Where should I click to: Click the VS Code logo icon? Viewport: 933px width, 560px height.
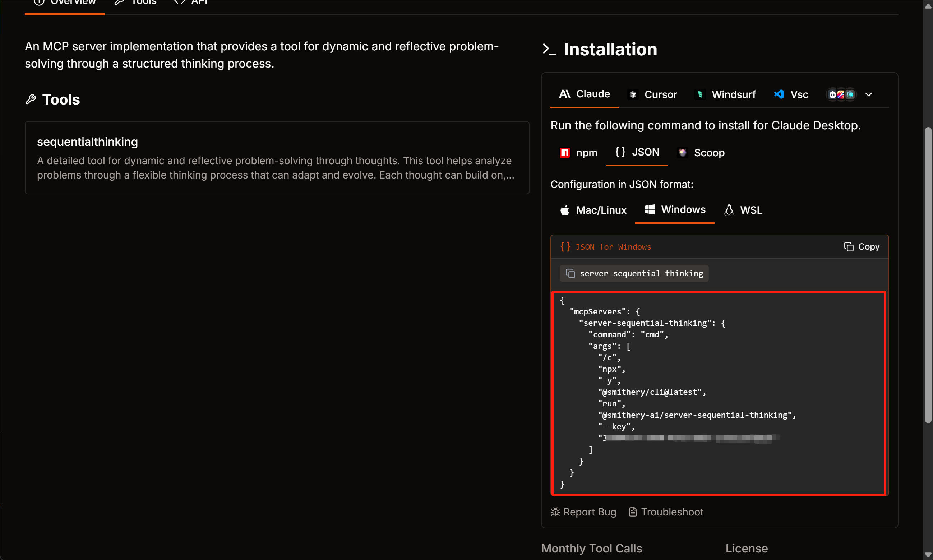pyautogui.click(x=779, y=94)
